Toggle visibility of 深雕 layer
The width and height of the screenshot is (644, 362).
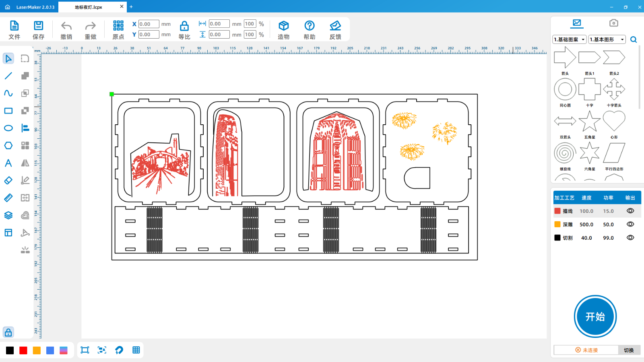pos(630,224)
